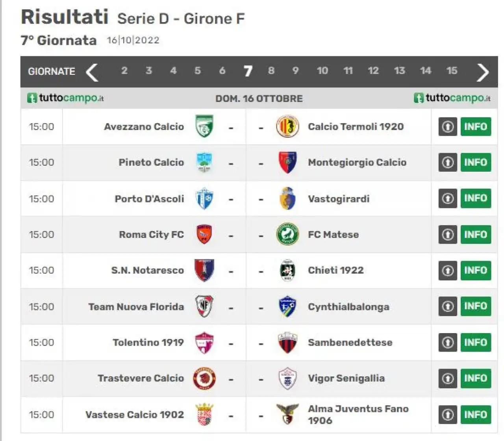Open INFO for Vastese Calcio 1902 match
Viewport: 504px width, 441px height.
coord(476,415)
